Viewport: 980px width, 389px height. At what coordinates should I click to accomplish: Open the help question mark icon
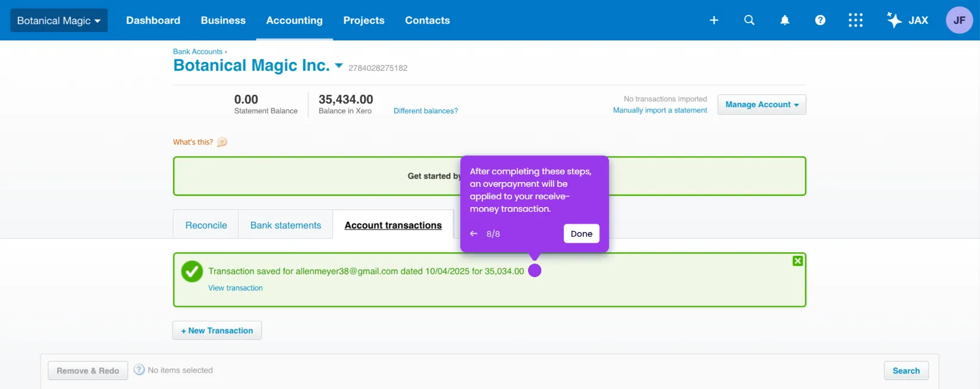(x=820, y=20)
